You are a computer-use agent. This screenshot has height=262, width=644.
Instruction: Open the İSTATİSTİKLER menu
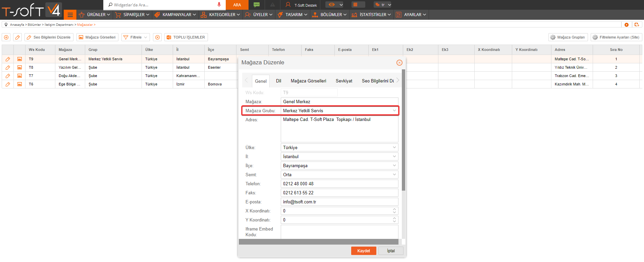pos(371,15)
